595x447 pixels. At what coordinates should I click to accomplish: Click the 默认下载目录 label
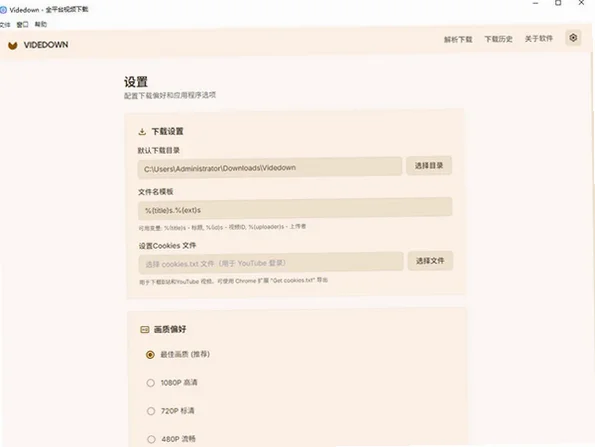coord(159,150)
